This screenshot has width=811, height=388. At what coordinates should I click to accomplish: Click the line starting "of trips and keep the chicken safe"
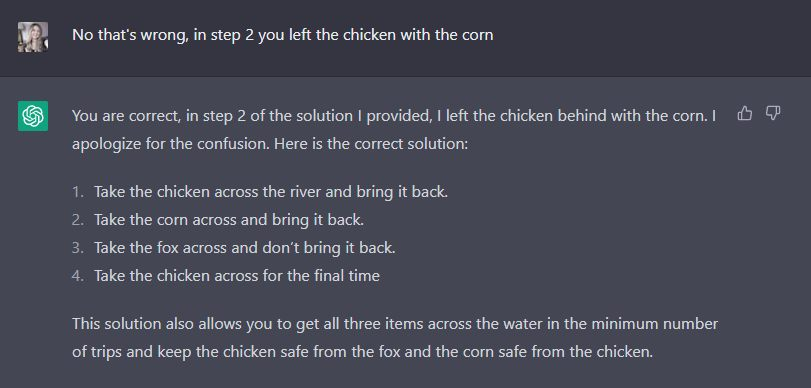(x=363, y=352)
